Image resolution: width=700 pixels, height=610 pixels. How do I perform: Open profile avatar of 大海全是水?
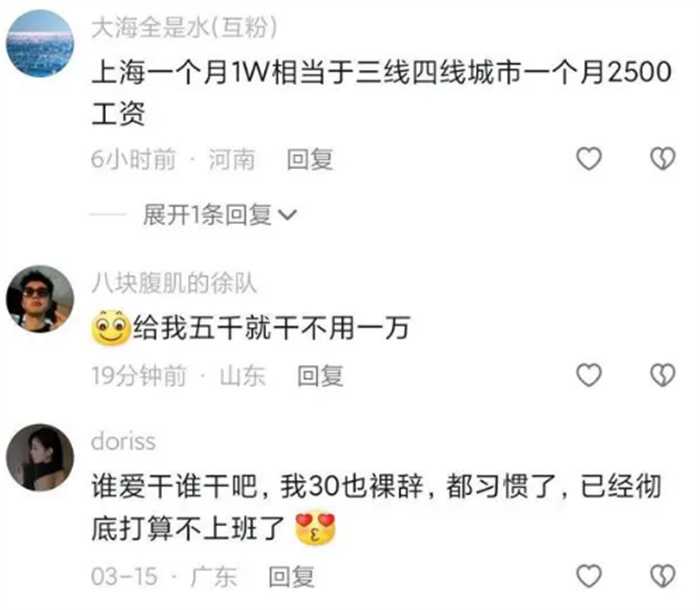(x=40, y=43)
